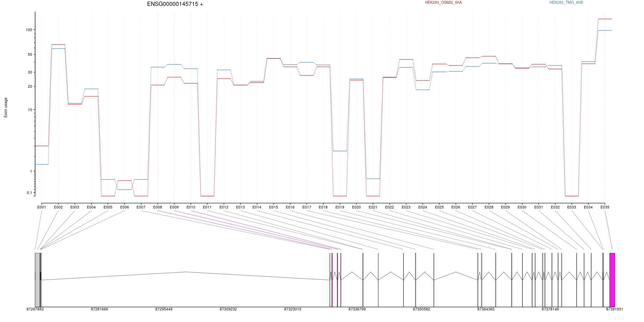The image size is (644, 322).
Task: Click exon label E006
Action: (125, 207)
